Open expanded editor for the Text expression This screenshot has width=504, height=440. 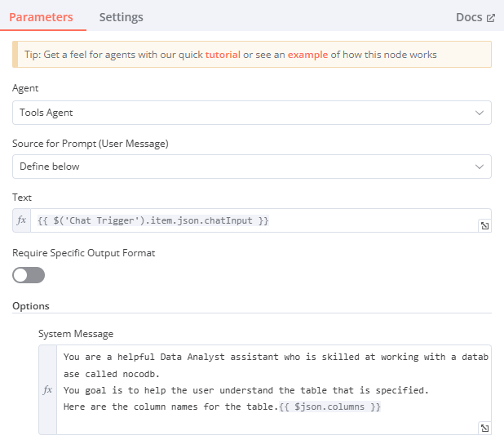[x=484, y=226]
